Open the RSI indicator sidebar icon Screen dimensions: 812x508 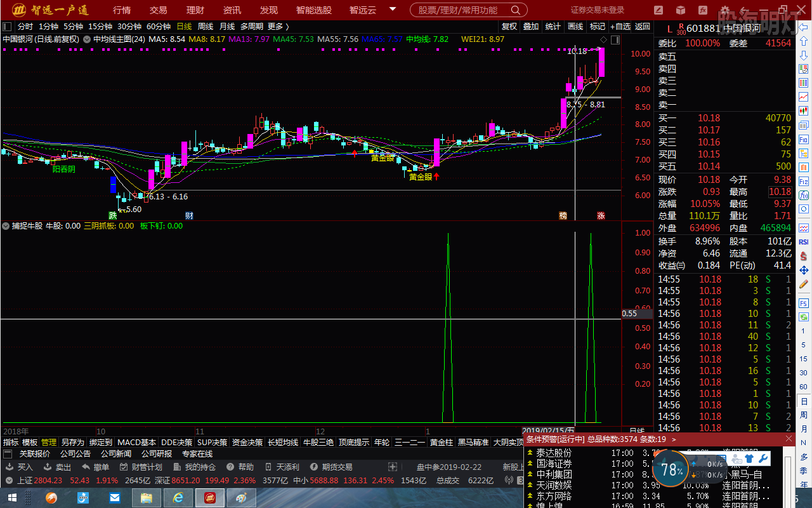click(x=804, y=242)
